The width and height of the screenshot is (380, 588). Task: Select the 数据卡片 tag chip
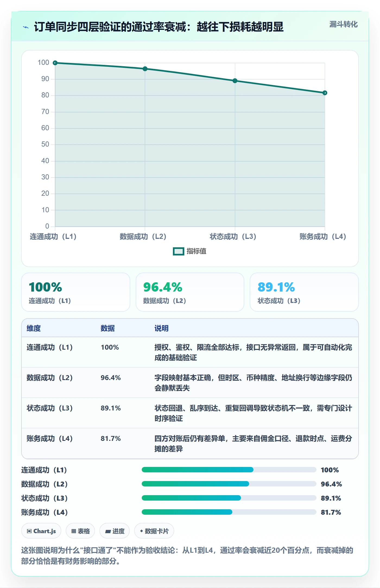(x=154, y=531)
